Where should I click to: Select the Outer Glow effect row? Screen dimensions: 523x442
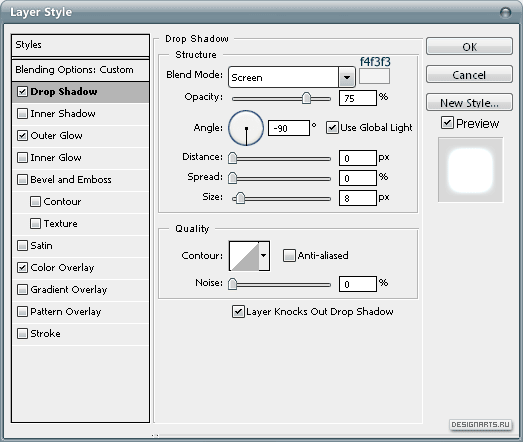tap(80, 136)
